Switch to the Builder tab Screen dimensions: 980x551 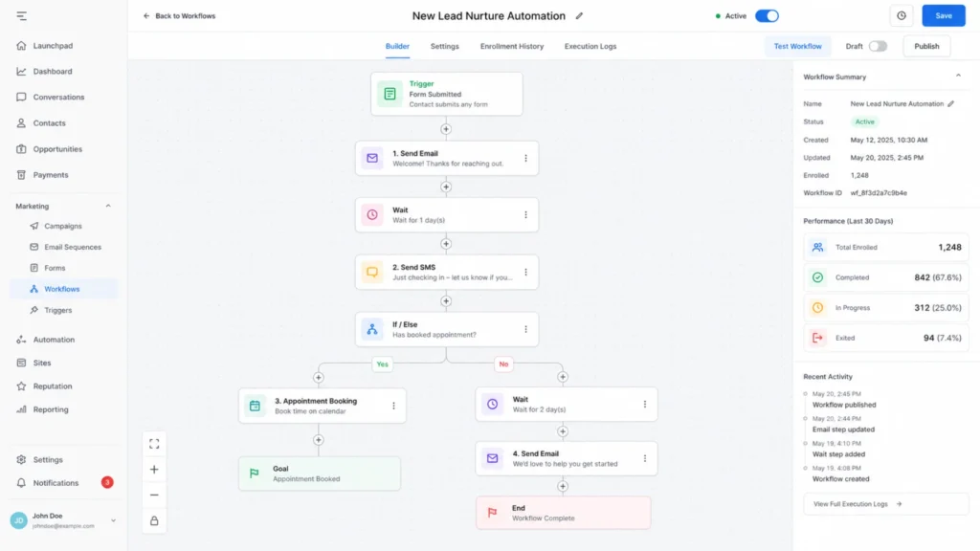point(397,46)
